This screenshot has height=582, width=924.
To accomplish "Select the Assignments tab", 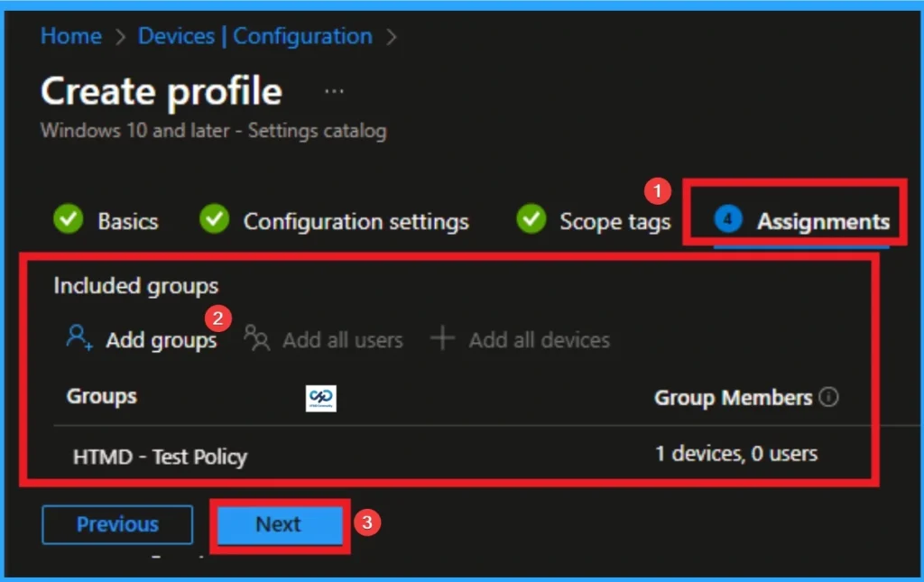I will pos(821,220).
